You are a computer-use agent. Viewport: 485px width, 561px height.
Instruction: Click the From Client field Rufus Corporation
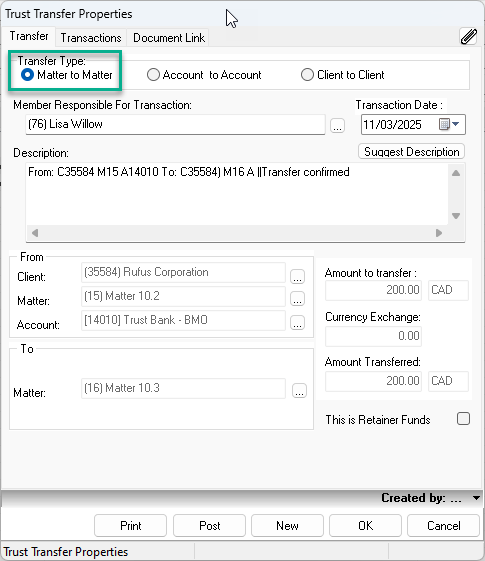pyautogui.click(x=183, y=272)
